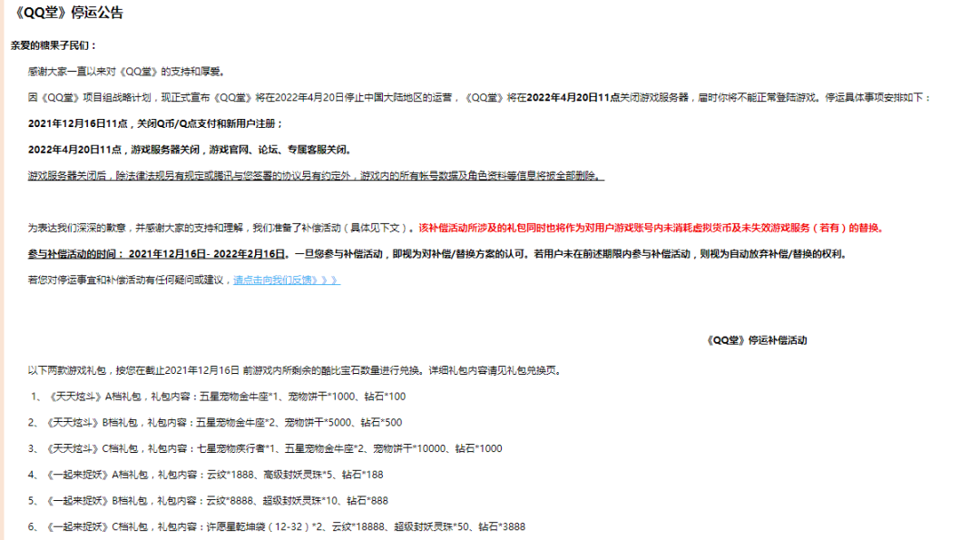Click the bold line '2022年4月20日11点，游戏服务器关闭'

click(x=191, y=150)
